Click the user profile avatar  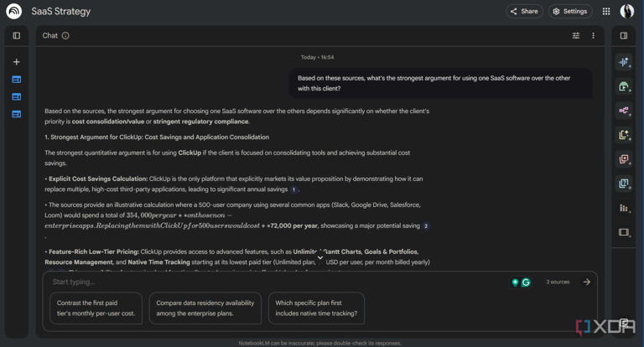[626, 11]
